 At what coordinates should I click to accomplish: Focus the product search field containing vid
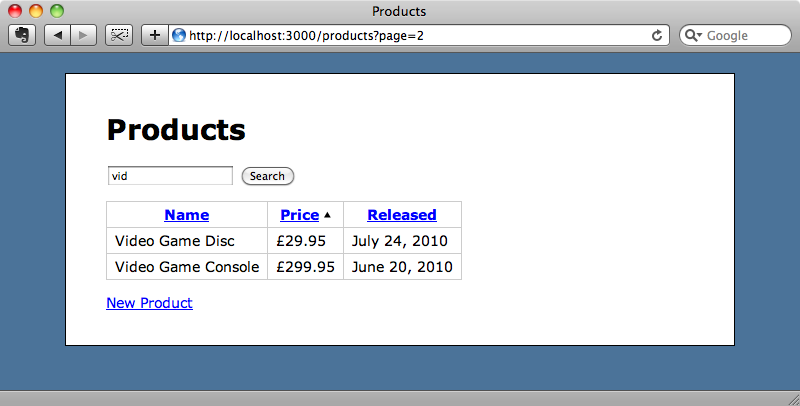[170, 176]
